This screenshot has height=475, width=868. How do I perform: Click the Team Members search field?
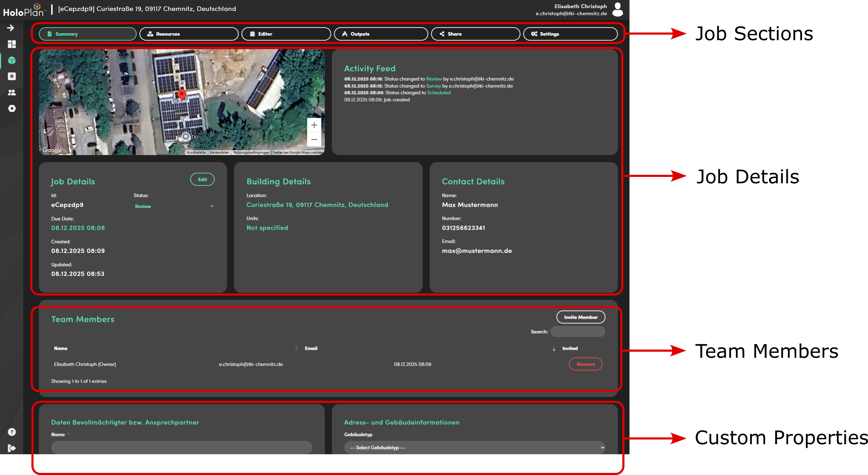[x=577, y=332]
